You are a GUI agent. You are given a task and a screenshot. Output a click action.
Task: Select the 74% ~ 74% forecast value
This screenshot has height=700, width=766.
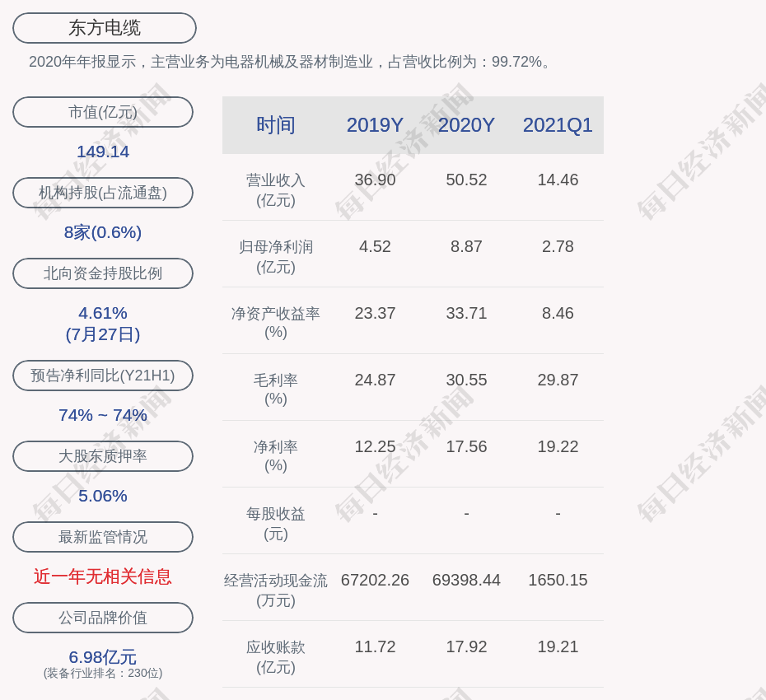tap(103, 415)
